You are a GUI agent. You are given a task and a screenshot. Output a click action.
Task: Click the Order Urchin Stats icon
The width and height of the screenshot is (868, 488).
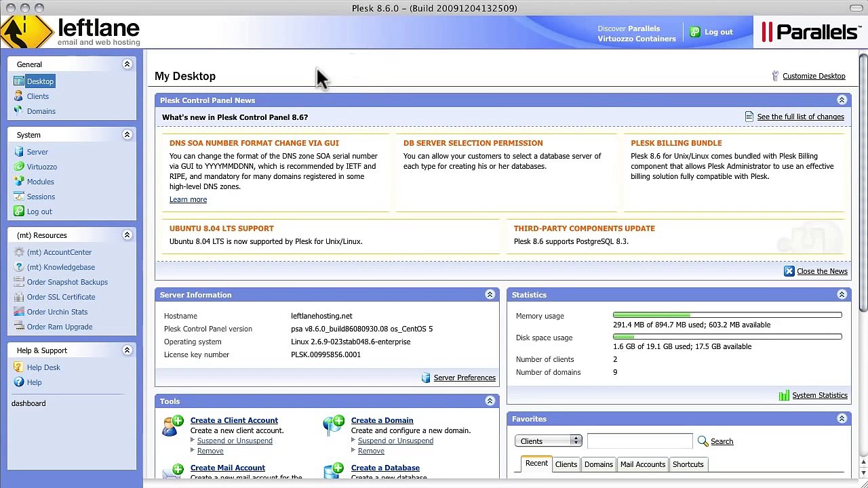(x=19, y=312)
